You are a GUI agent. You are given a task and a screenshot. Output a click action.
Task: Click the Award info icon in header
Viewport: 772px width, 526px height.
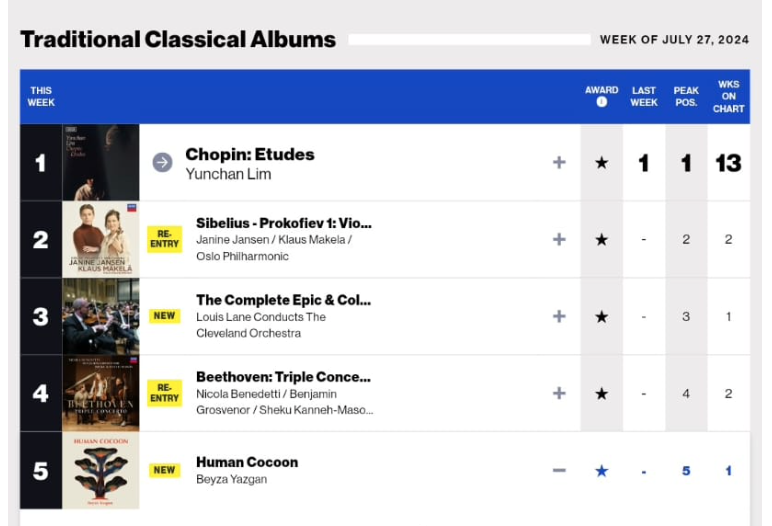point(601,102)
